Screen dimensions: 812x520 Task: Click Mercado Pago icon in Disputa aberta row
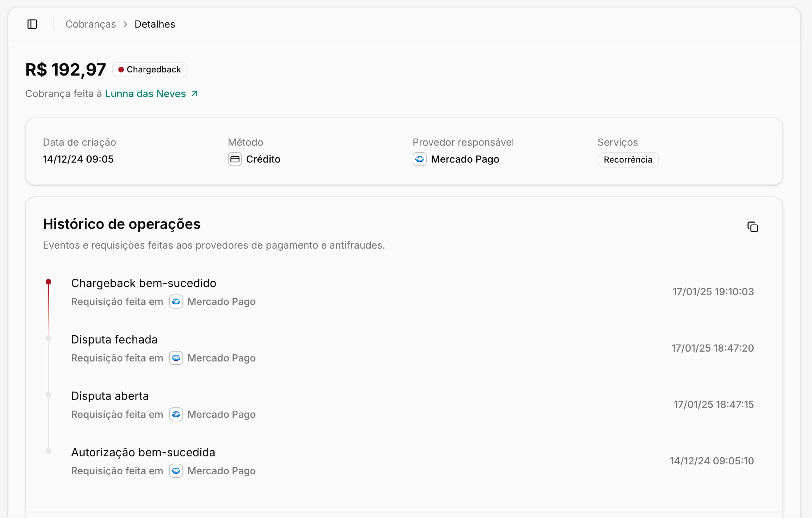click(x=176, y=415)
